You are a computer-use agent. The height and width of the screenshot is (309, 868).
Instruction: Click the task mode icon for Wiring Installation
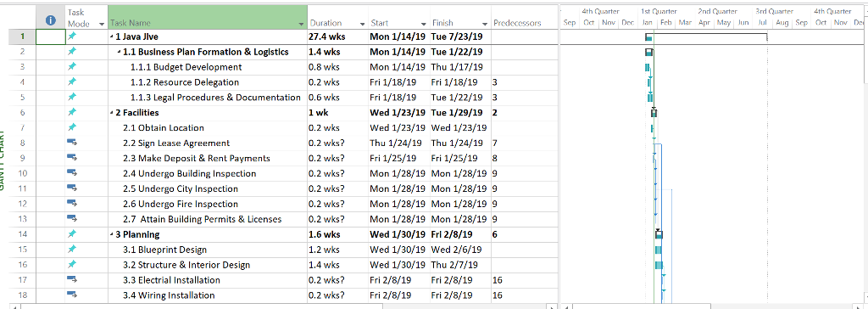pyautogui.click(x=72, y=295)
